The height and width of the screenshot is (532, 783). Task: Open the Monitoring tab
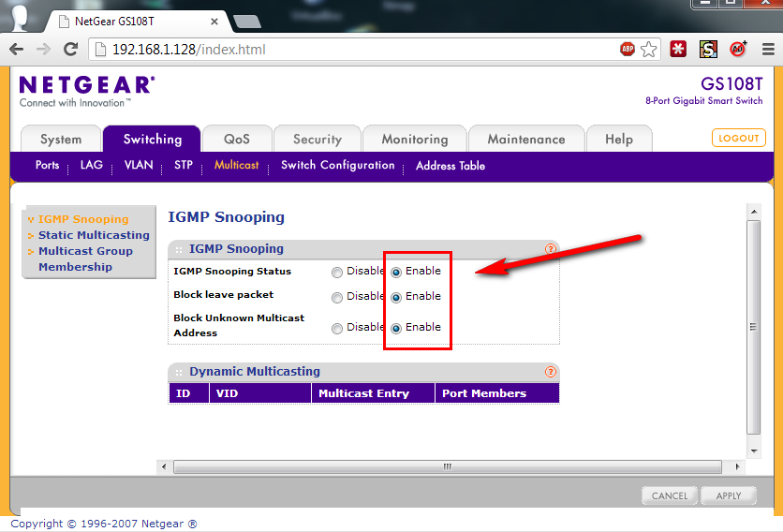coord(415,139)
